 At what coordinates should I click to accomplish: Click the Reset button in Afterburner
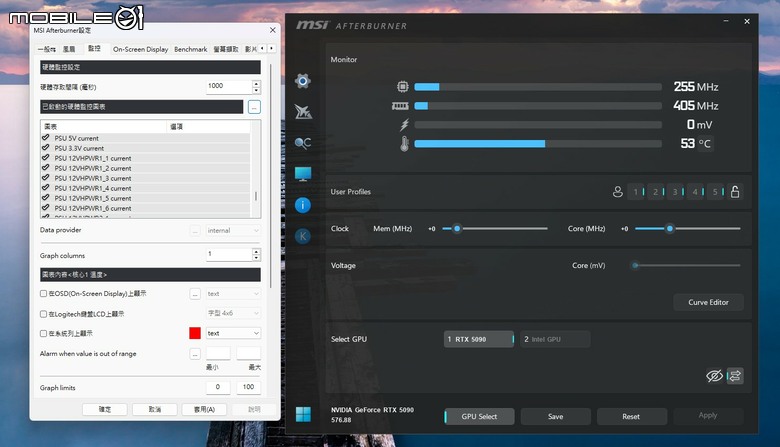[x=631, y=417]
